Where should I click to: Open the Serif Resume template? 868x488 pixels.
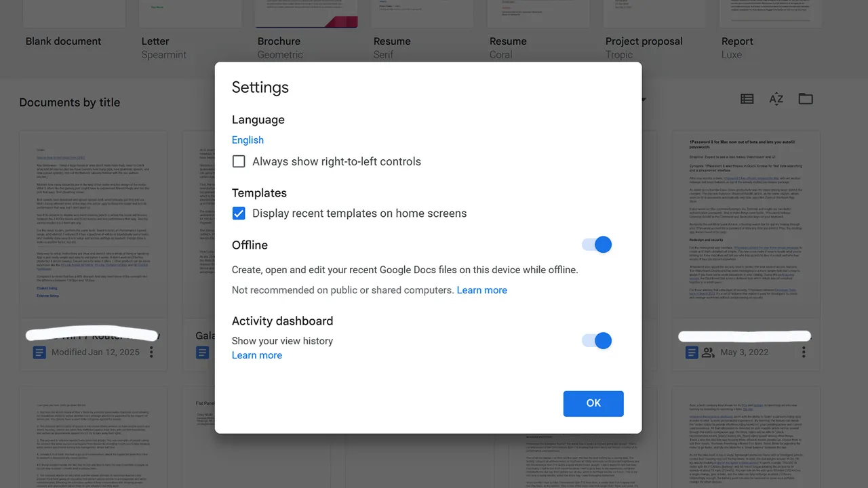pos(422,14)
